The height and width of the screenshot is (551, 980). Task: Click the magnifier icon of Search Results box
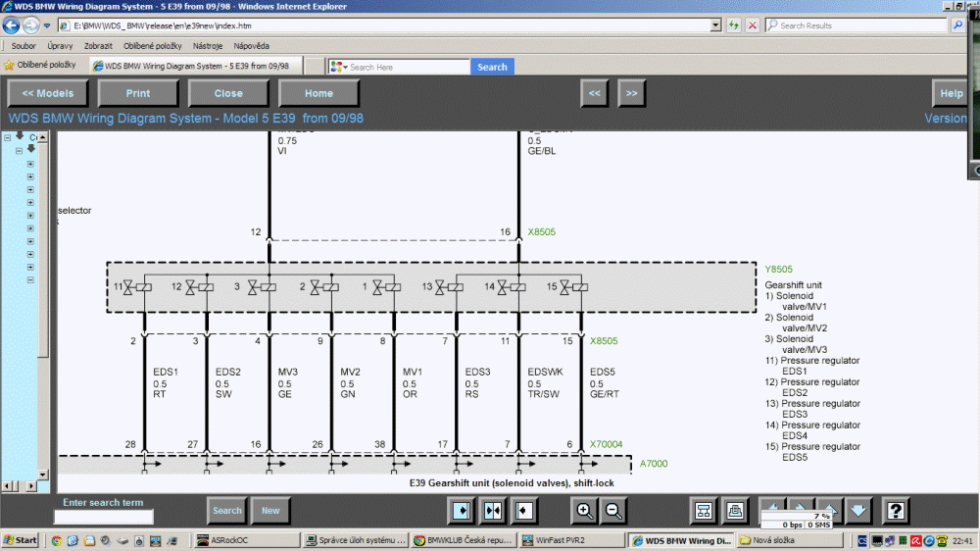[957, 25]
